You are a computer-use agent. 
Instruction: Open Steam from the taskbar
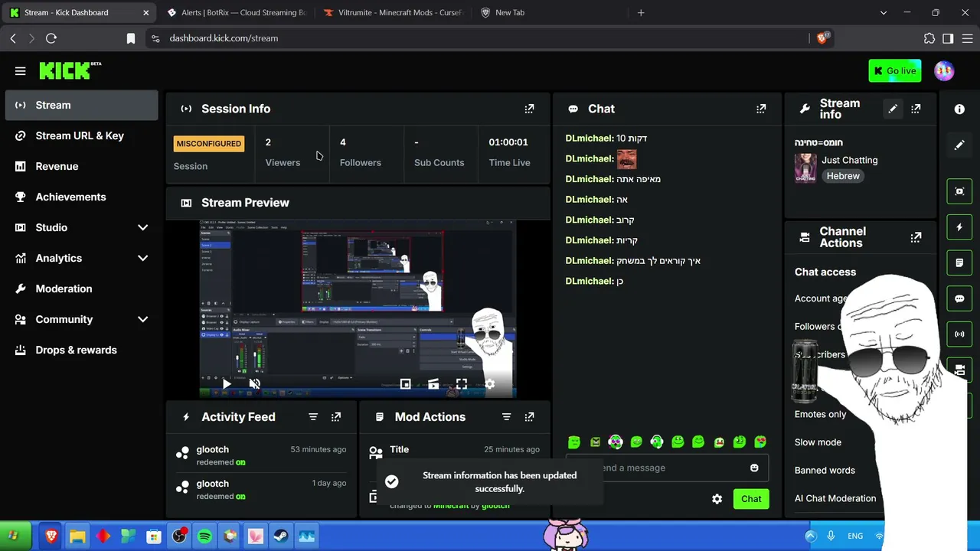pyautogui.click(x=281, y=536)
